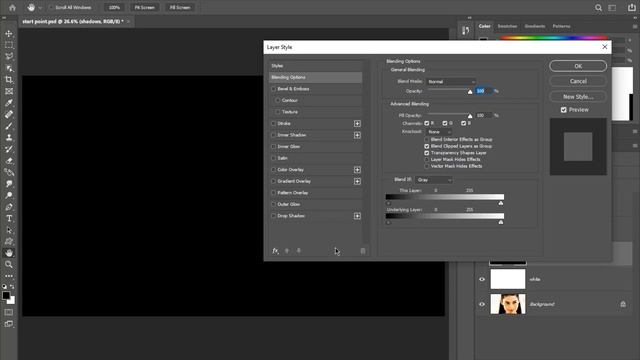Select the Crop tool
The height and width of the screenshot is (360, 640).
[x=9, y=80]
